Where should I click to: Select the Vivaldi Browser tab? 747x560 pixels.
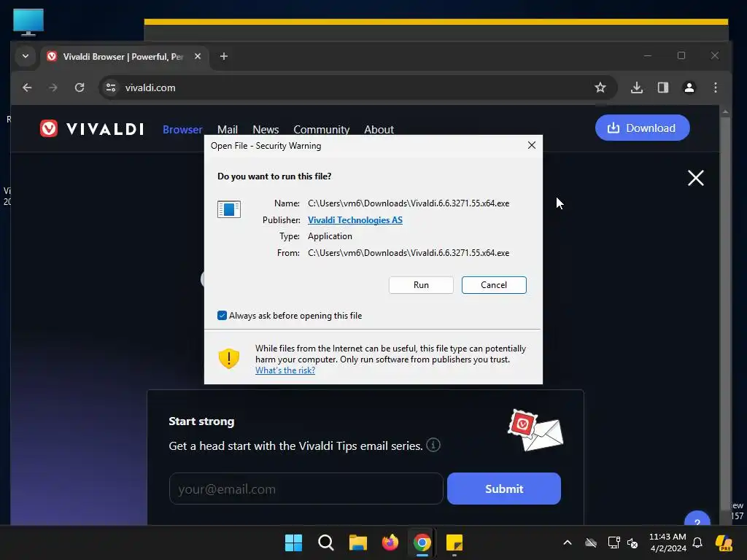tap(125, 57)
